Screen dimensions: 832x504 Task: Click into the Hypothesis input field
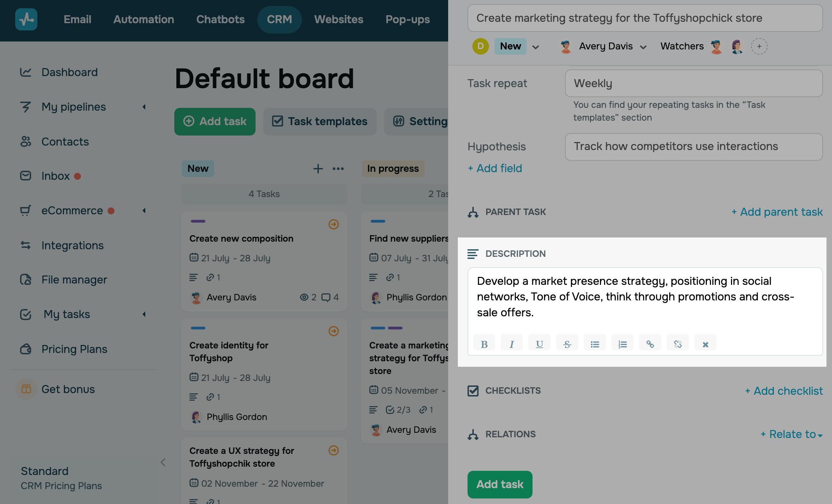click(693, 147)
